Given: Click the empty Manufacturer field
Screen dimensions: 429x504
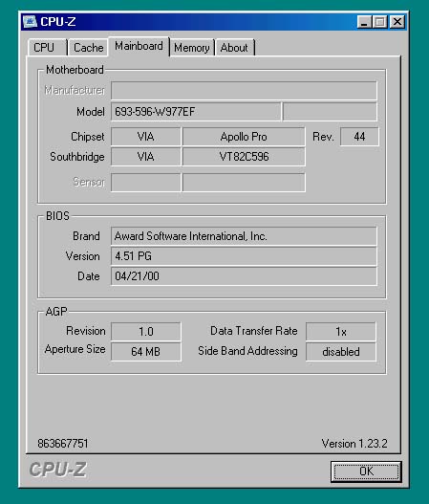Looking at the screenshot, I should pyautogui.click(x=244, y=90).
